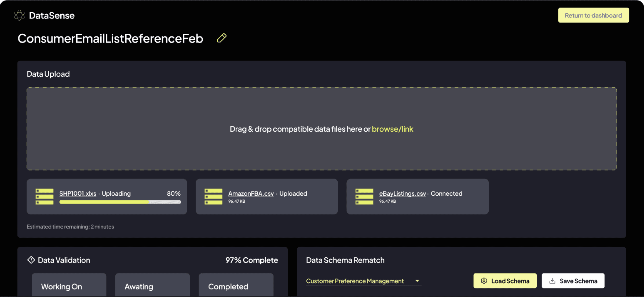The width and height of the screenshot is (644, 297).
Task: Click the gear icon in Load Schema
Action: click(484, 281)
